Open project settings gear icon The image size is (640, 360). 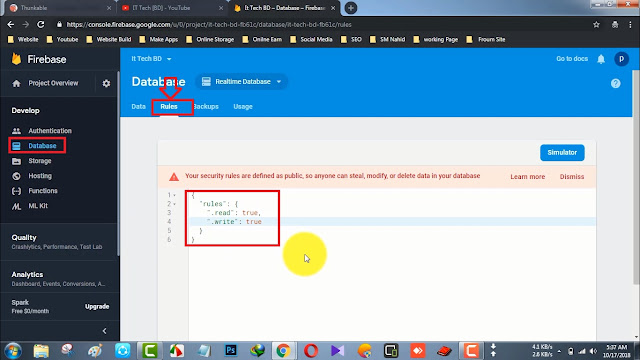tap(106, 83)
